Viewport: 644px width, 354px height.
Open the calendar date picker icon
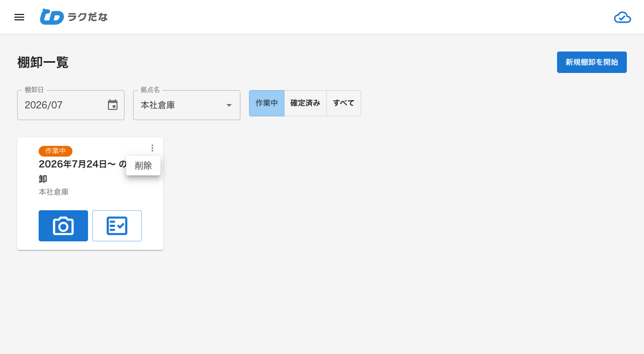pos(113,105)
